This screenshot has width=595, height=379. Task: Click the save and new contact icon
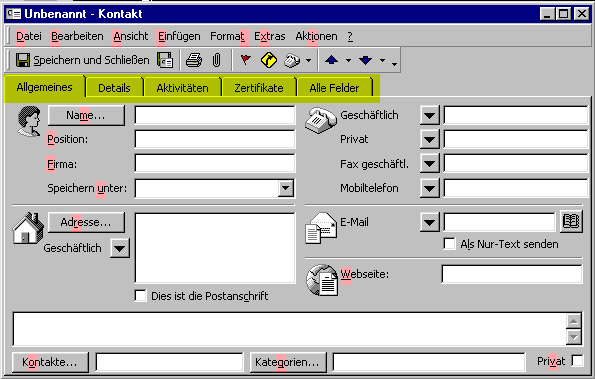click(x=165, y=60)
